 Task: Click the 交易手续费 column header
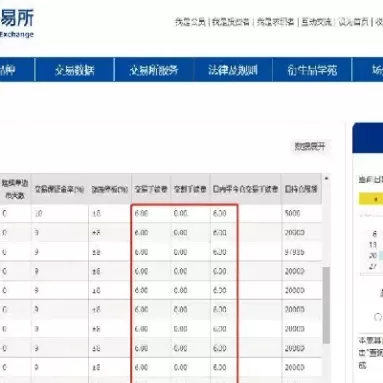[151, 189]
